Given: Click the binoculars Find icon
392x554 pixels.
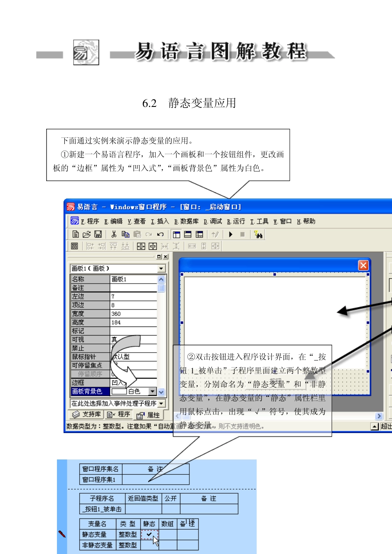Looking at the screenshot, I should [258, 234].
